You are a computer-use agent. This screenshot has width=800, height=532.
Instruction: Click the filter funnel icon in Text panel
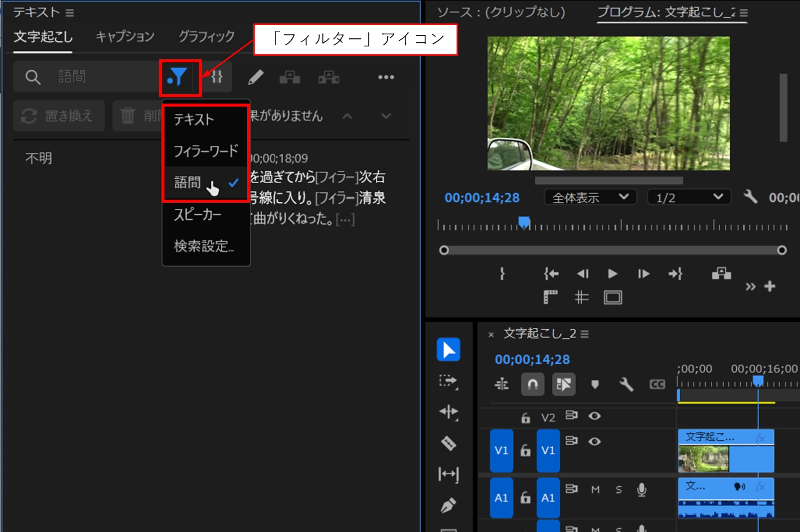177,77
